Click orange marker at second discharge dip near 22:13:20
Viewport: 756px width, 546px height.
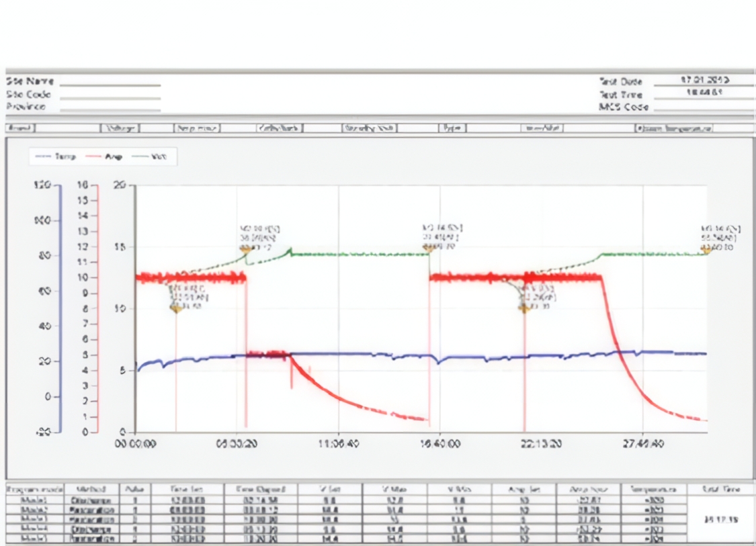point(523,308)
